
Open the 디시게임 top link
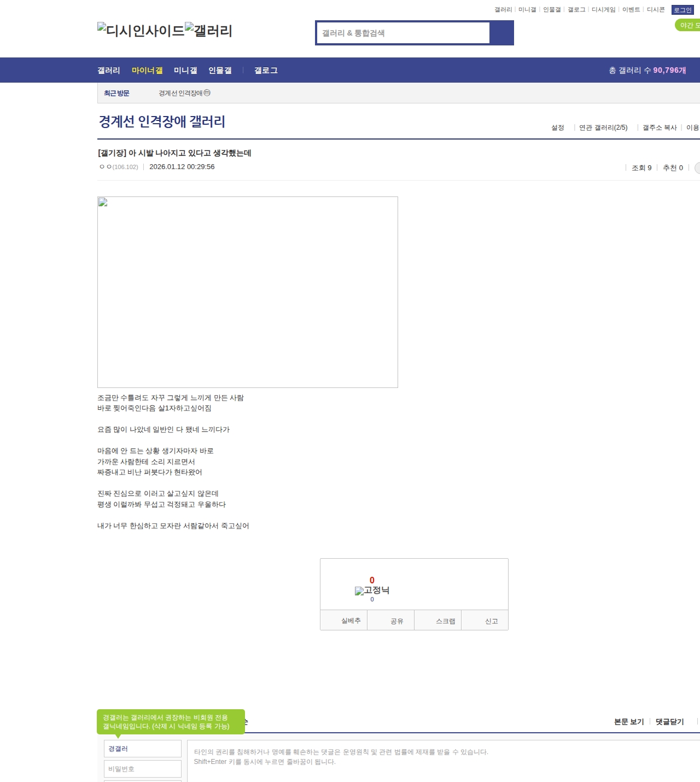[603, 10]
